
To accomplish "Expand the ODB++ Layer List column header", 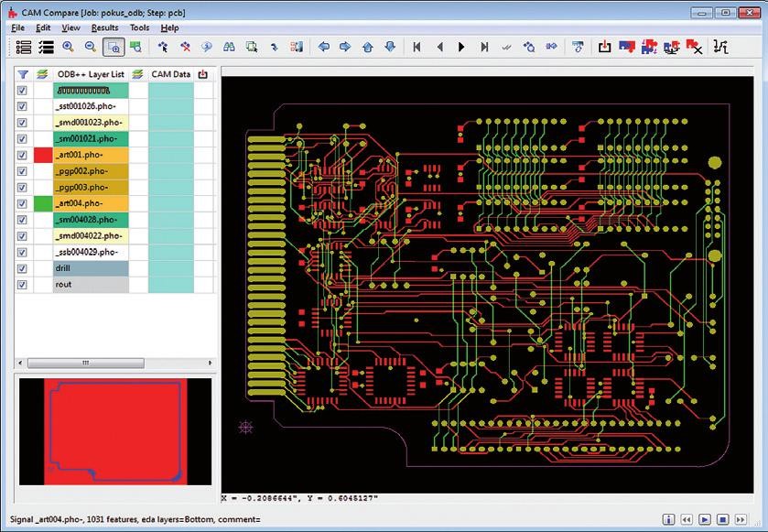I will click(x=92, y=74).
